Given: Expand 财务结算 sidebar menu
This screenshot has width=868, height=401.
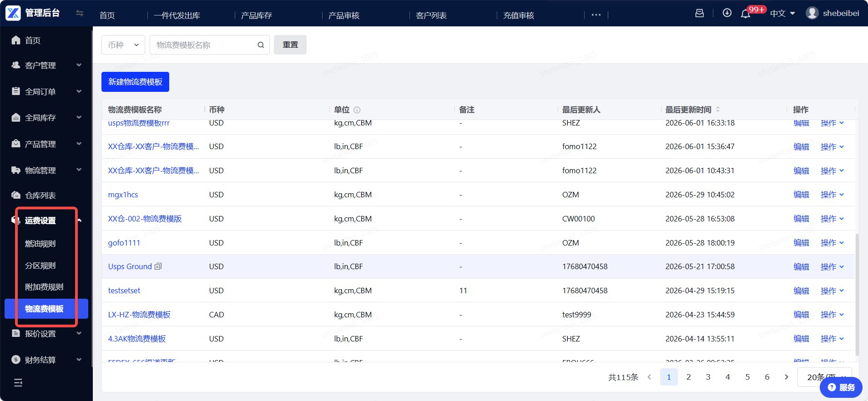Looking at the screenshot, I should [x=46, y=360].
